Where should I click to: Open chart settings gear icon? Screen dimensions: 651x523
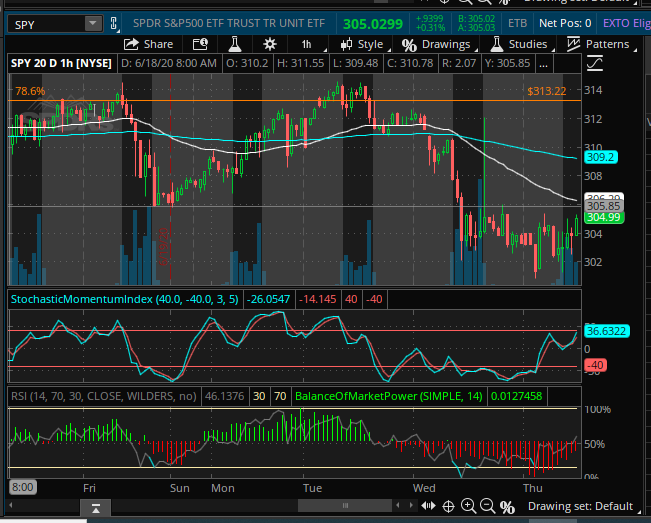(x=270, y=44)
